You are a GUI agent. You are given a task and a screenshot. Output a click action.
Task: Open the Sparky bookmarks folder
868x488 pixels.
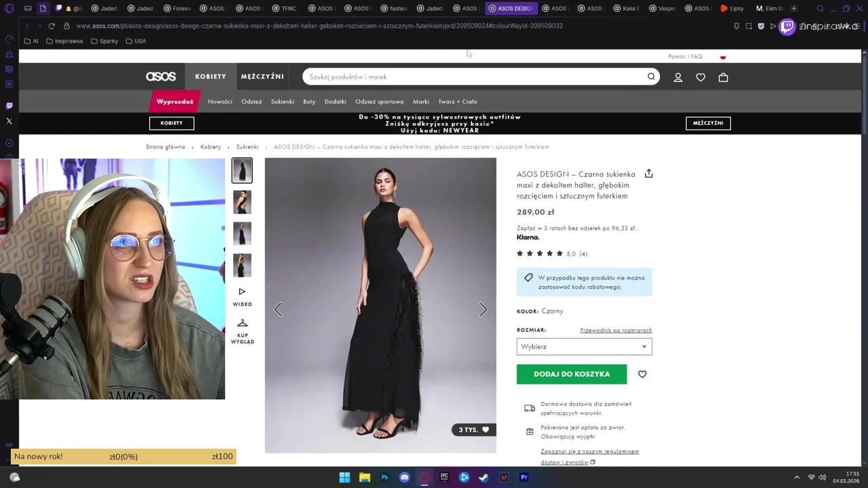pos(104,41)
